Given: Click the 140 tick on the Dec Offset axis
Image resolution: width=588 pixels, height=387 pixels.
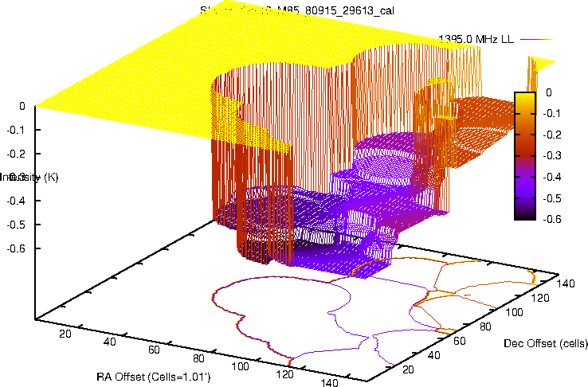Looking at the screenshot, I should click(x=566, y=283).
